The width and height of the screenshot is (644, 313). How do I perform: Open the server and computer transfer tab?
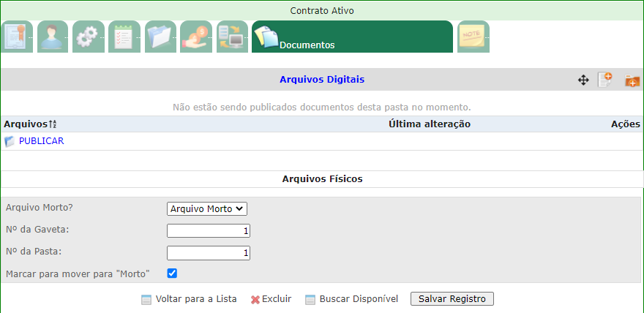tap(232, 37)
